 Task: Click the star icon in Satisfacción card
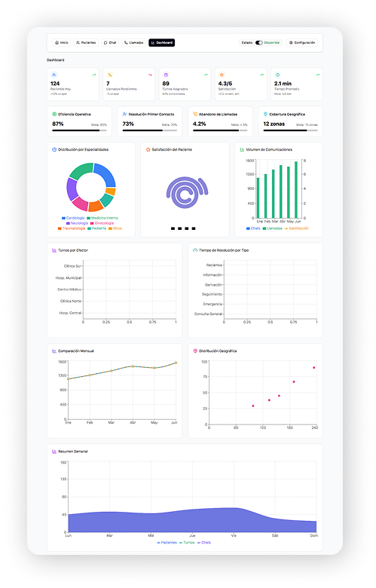pyautogui.click(x=222, y=75)
